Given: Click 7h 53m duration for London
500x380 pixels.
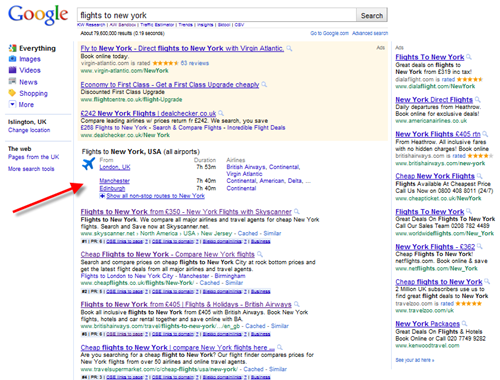Looking at the screenshot, I should (206, 167).
